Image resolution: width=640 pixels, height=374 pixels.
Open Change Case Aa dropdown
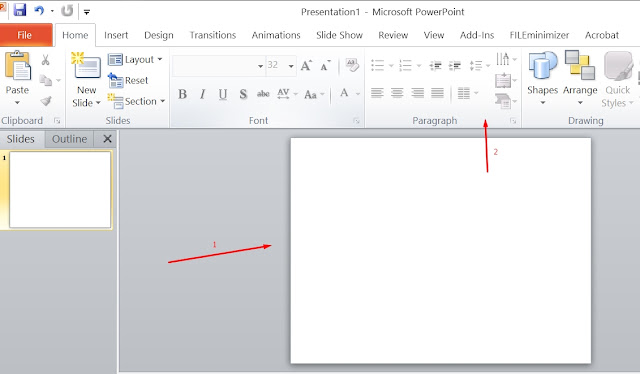(314, 94)
